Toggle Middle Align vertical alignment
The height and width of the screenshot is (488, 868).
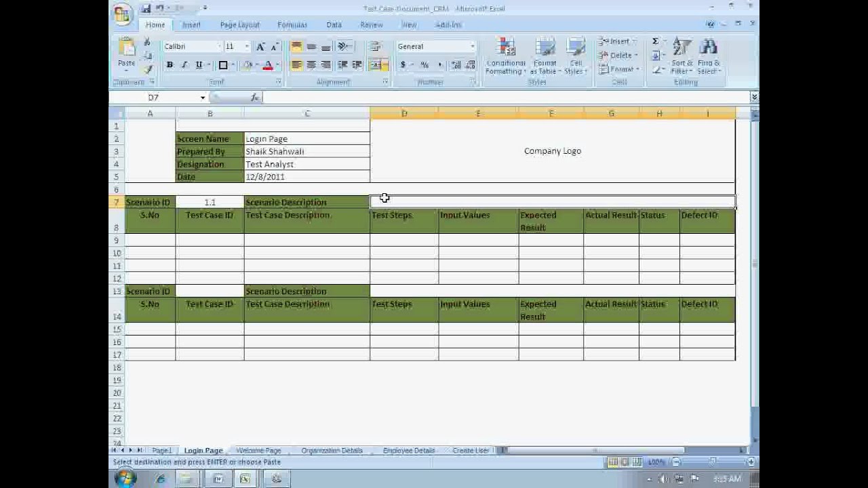tap(311, 47)
